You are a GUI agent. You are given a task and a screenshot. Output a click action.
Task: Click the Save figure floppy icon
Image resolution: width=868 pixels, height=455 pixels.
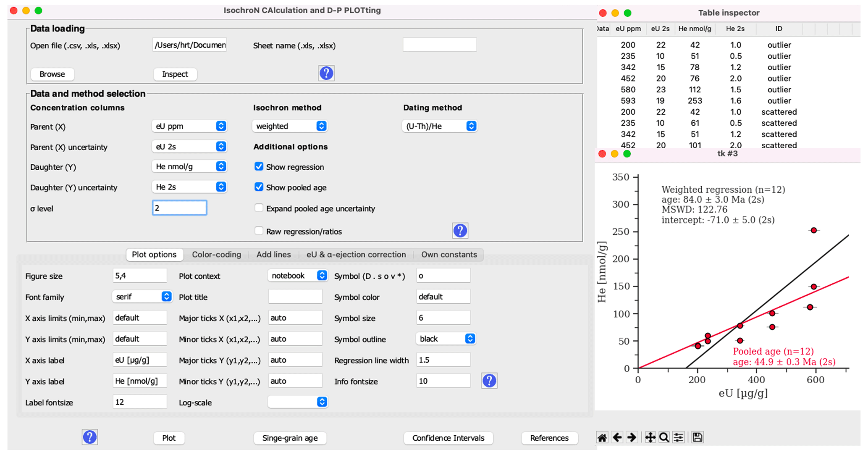pos(697,437)
